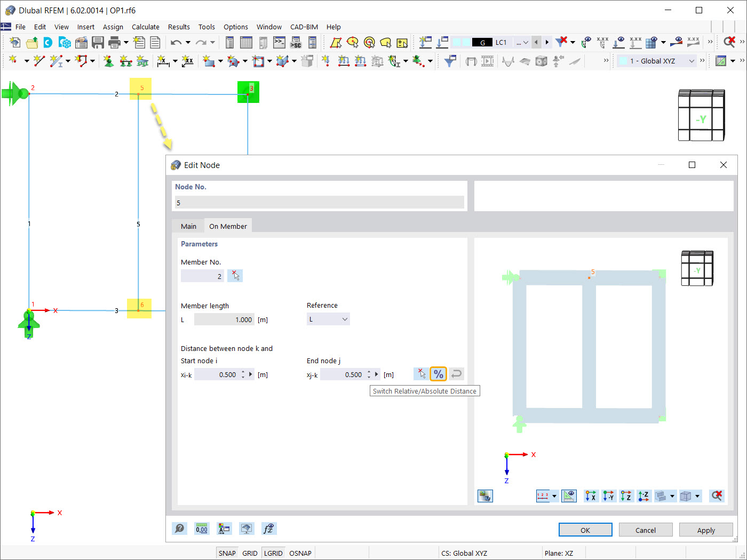
Task: Click the Undo arrow in main toolbar
Action: (176, 43)
